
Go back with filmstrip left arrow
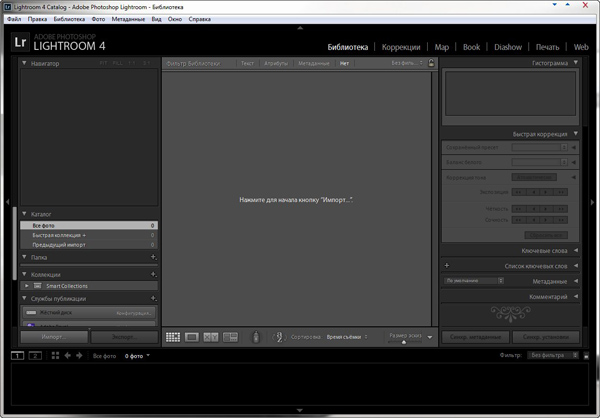click(x=67, y=356)
